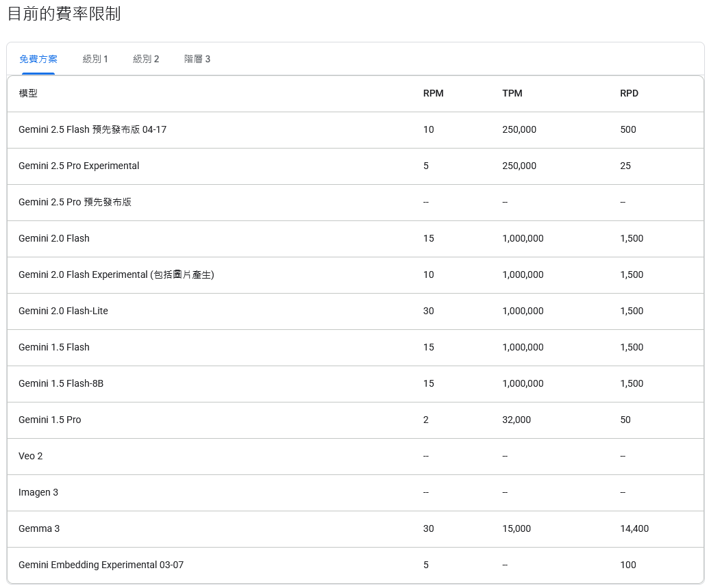Click RPD value 100 for Gemini Embedding Experimental

pos(628,565)
